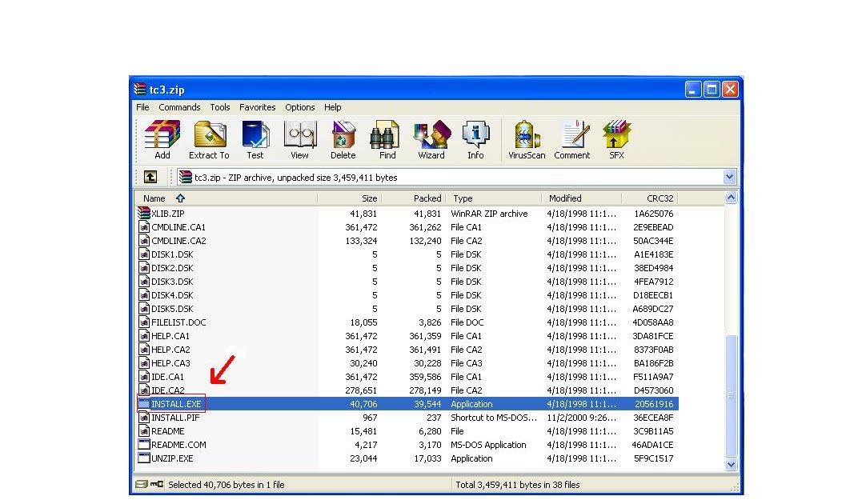
Task: Click the UNZIP.EXE file icon
Action: point(144,458)
